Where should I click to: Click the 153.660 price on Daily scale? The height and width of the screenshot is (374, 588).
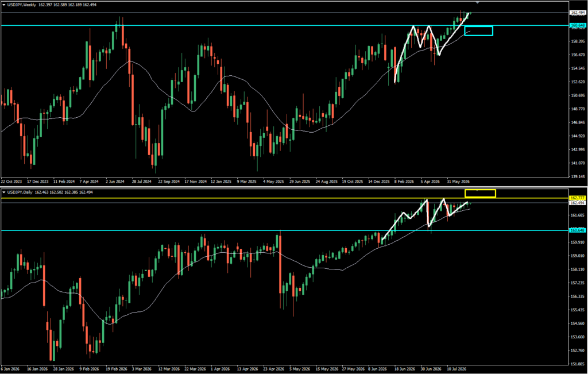point(578,337)
